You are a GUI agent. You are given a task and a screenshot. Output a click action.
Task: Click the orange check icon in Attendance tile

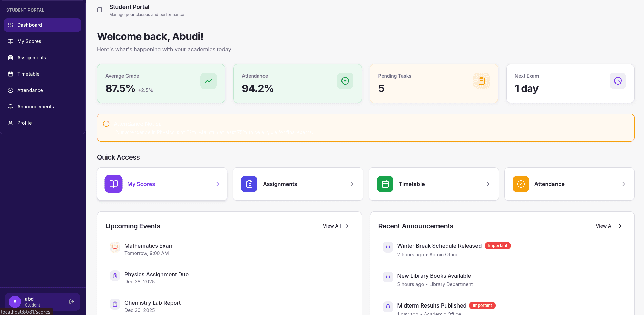(521, 184)
